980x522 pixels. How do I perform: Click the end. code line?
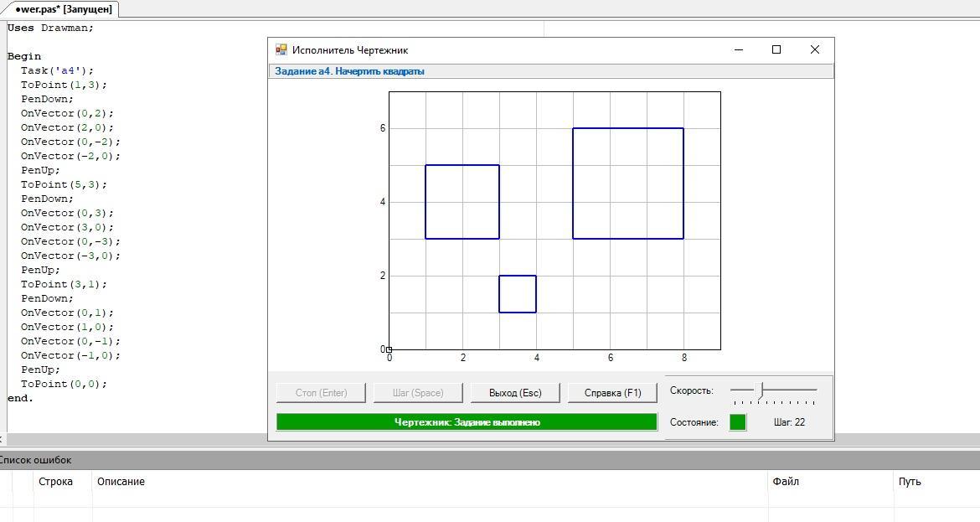click(20, 398)
